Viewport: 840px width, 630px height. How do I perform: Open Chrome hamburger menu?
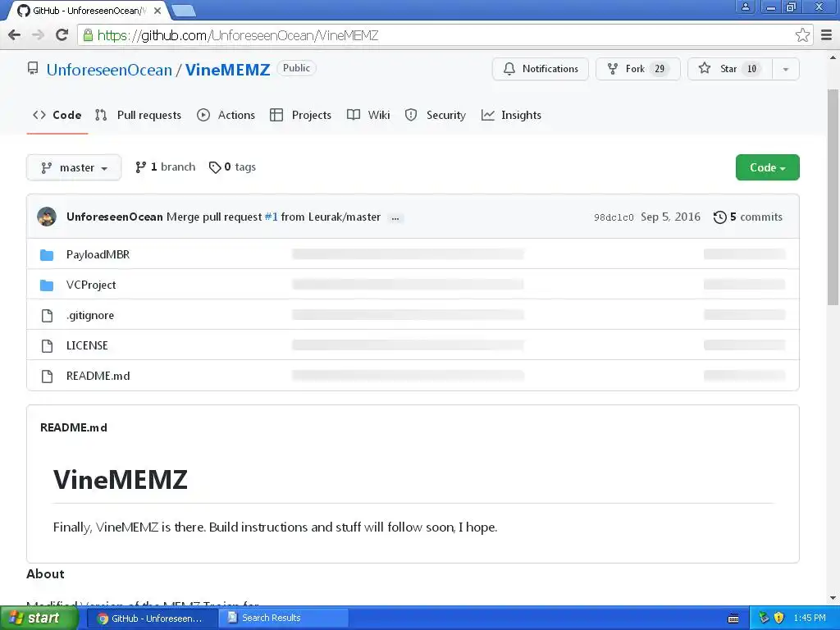point(827,35)
